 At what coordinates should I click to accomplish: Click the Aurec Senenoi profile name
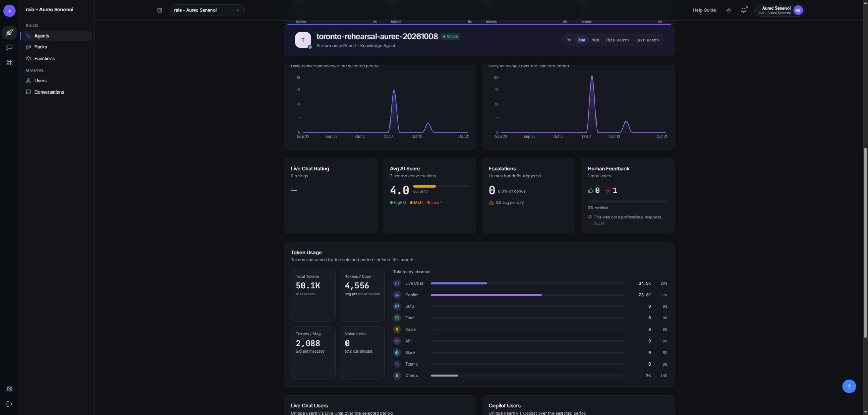[776, 8]
